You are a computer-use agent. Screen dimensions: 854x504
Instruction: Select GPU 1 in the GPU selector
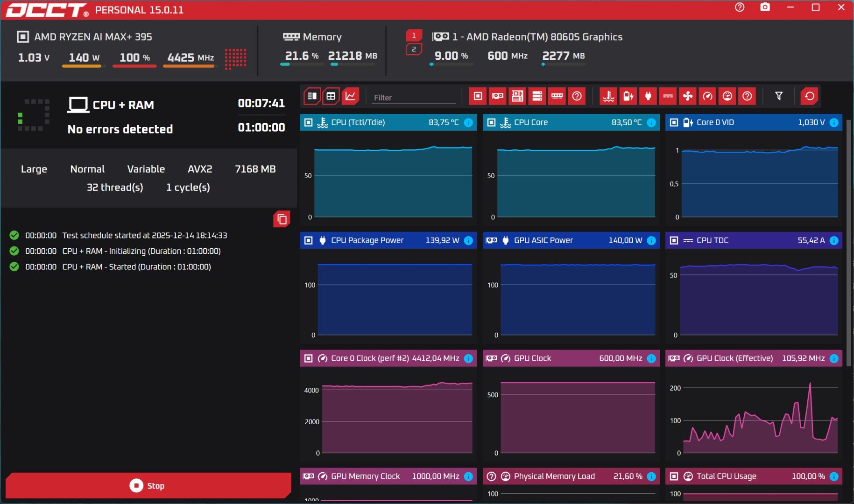coord(414,35)
